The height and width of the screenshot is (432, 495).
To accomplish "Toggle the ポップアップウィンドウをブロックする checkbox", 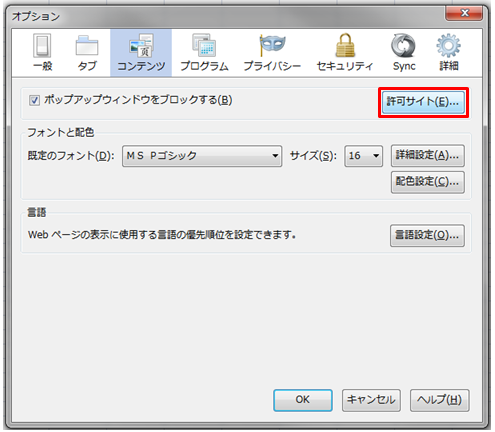I will [x=34, y=100].
